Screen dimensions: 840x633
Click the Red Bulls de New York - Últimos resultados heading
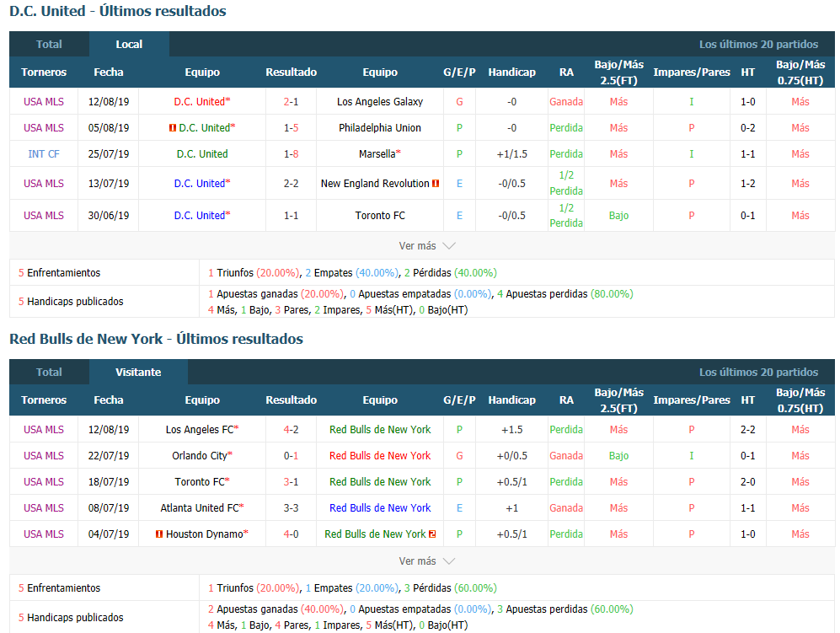pyautogui.click(x=157, y=340)
